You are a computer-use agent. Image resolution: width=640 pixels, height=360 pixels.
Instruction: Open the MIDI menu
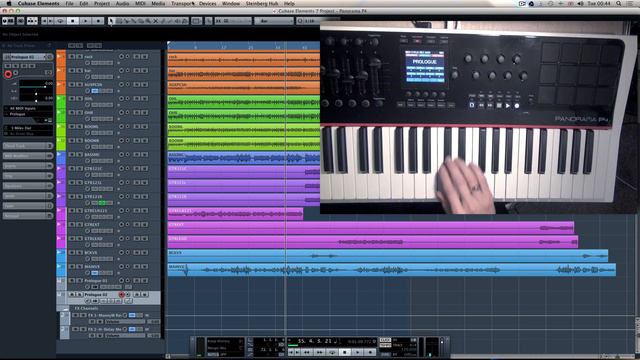[140, 3]
